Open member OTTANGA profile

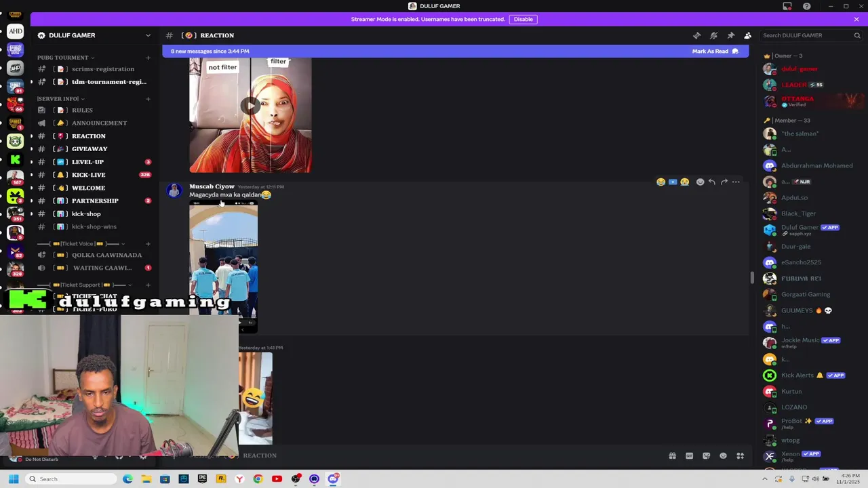pos(812,101)
